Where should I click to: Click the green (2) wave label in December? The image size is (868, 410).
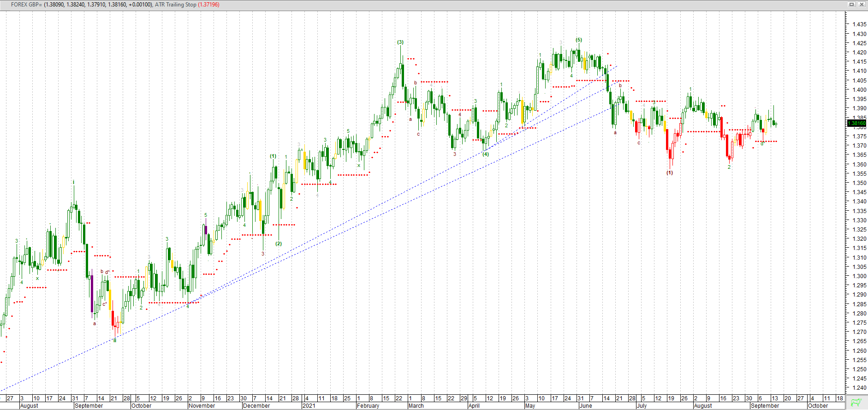(x=279, y=244)
